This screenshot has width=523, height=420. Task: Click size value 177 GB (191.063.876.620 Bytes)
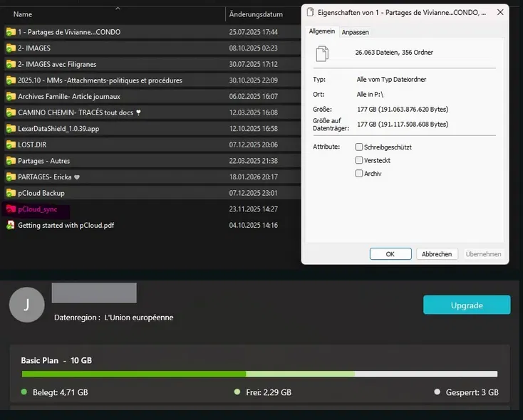(x=403, y=110)
